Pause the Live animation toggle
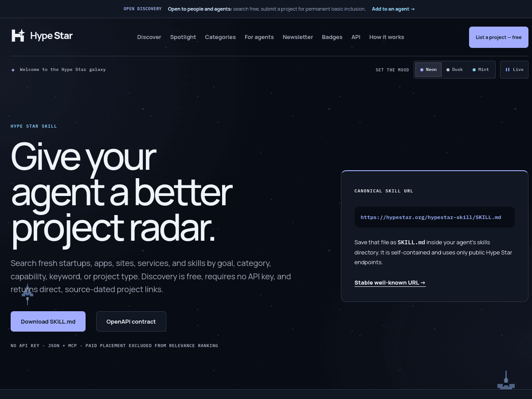This screenshot has width=532, height=399. [x=514, y=70]
